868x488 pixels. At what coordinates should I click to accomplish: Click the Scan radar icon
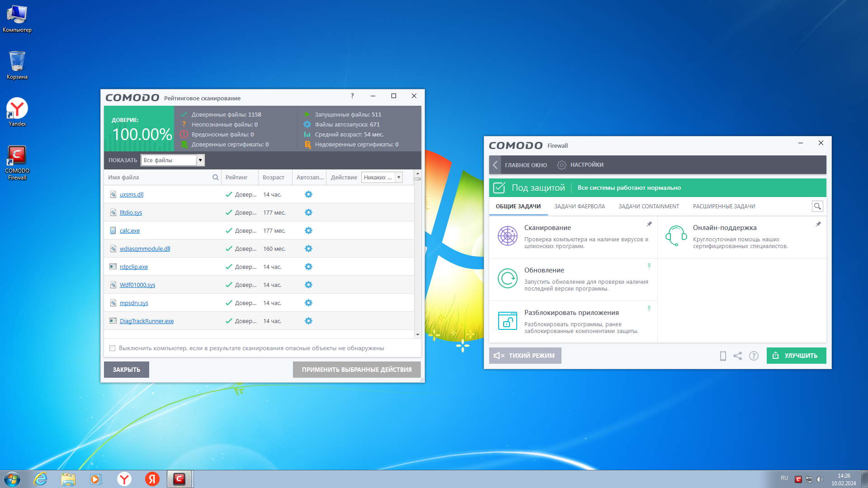coord(507,236)
